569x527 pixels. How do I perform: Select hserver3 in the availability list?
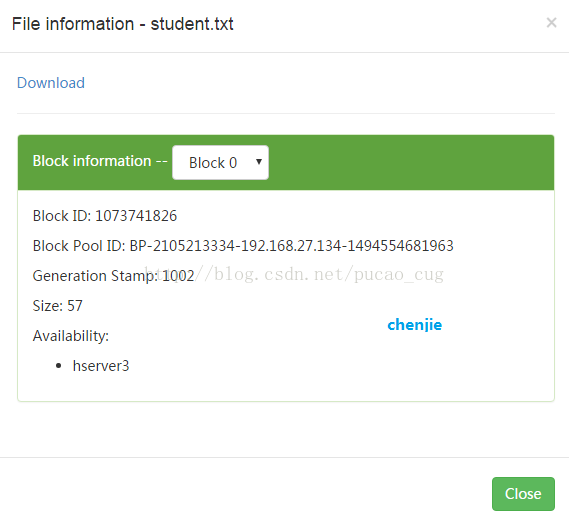coord(101,366)
